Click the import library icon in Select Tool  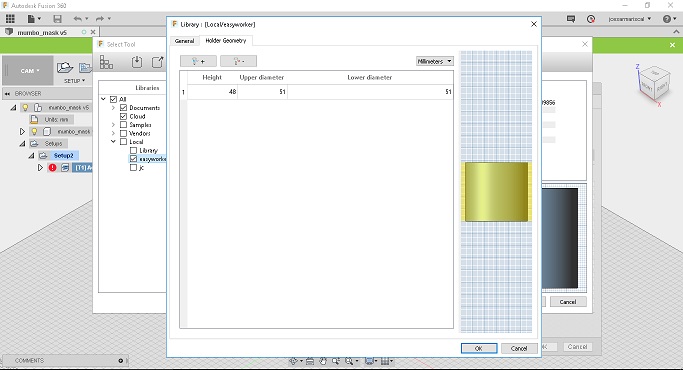pyautogui.click(x=137, y=62)
